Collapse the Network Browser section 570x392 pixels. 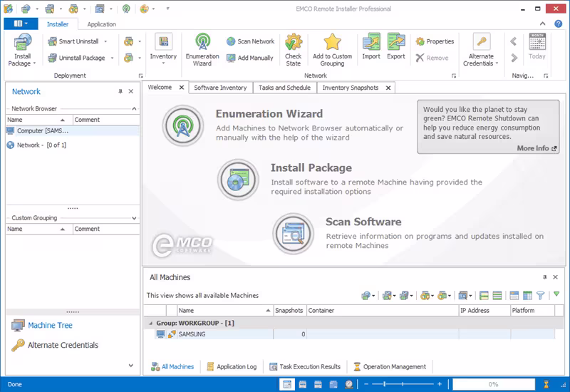[x=134, y=109]
